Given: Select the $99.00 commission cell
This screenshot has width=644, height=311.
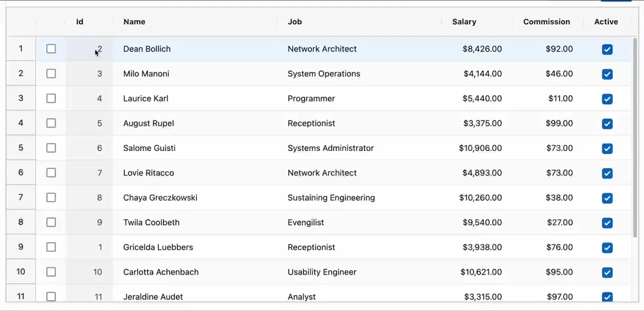Looking at the screenshot, I should 559,123.
